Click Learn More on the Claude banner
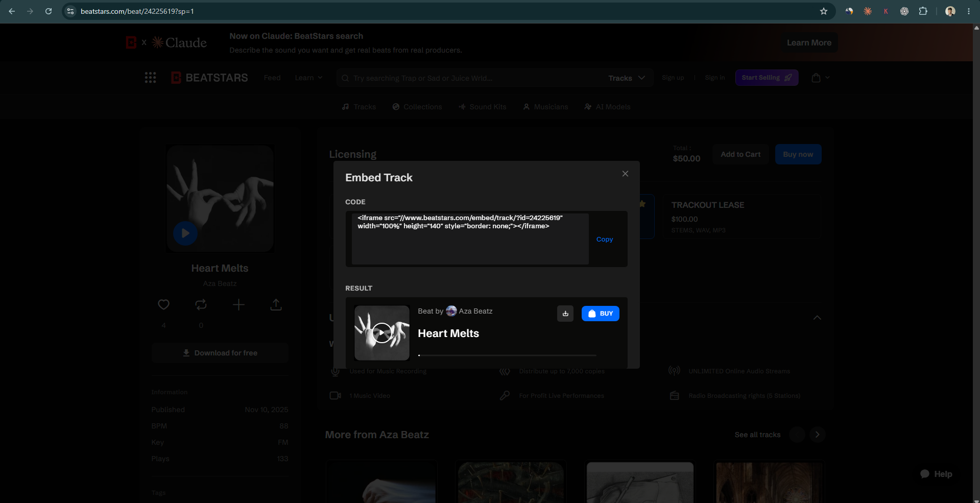980x503 pixels. [809, 43]
